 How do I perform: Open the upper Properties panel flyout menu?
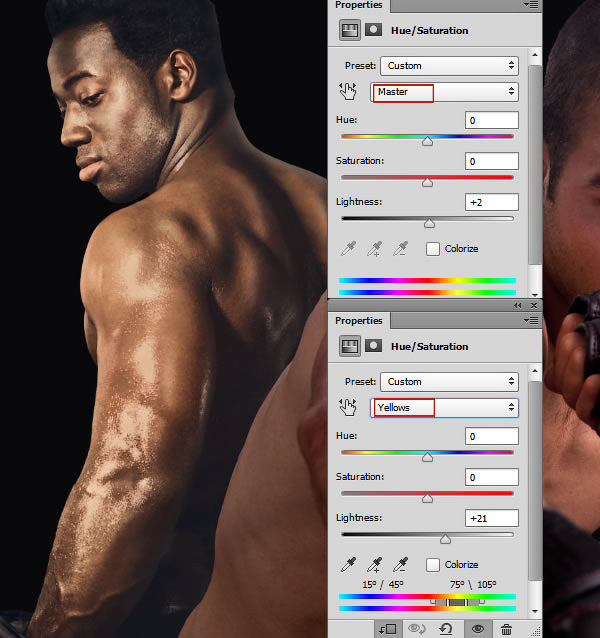(x=531, y=4)
